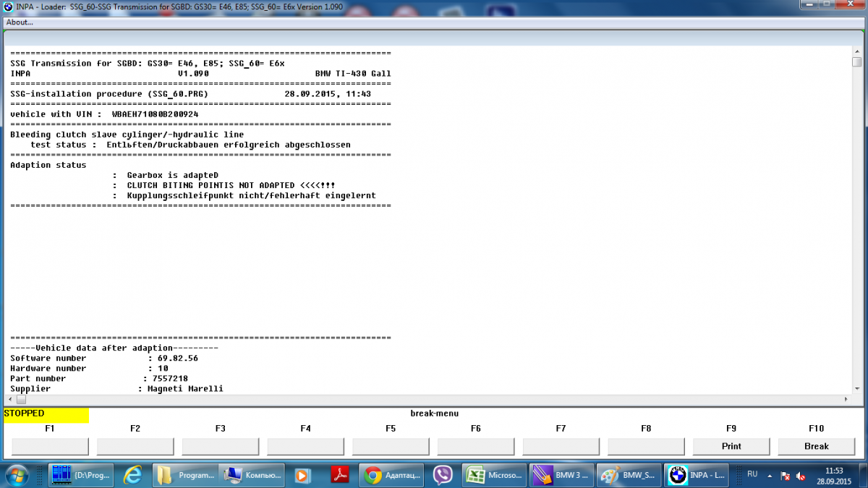
Task: Click the VIN WBAEH71080B200924 line
Action: [x=104, y=114]
